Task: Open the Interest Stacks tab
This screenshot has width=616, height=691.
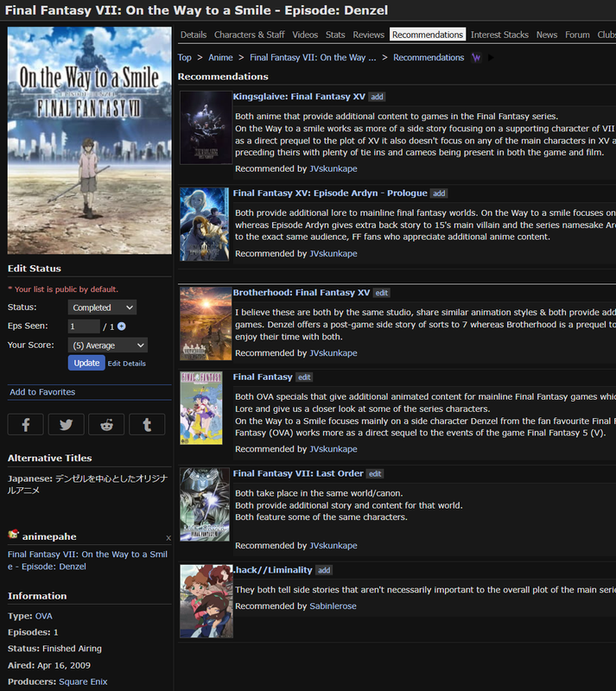Action: point(499,35)
